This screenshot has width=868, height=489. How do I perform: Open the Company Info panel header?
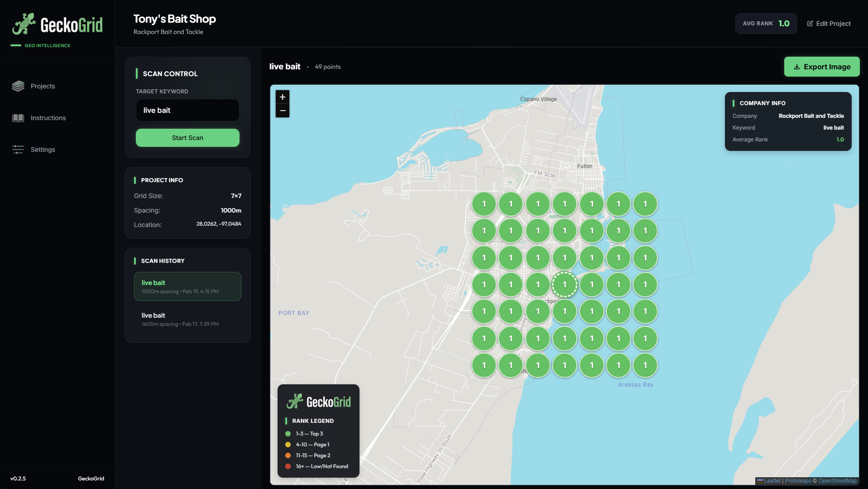pyautogui.click(x=763, y=103)
